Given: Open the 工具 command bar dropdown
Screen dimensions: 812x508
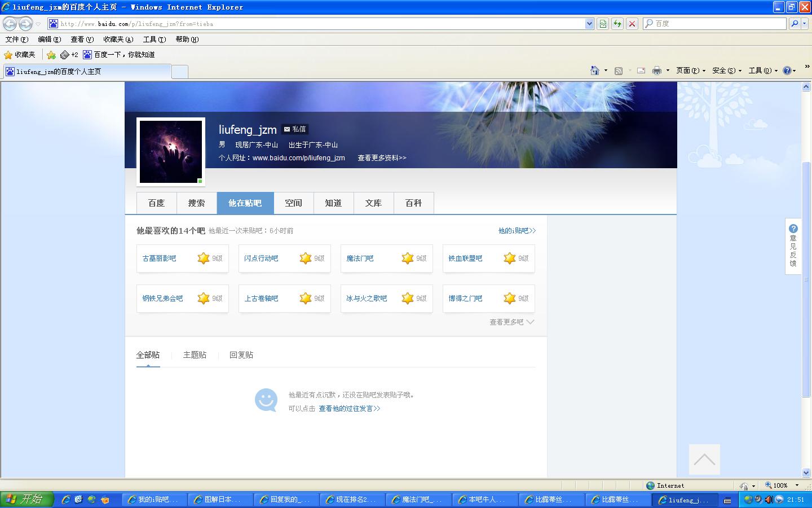Looking at the screenshot, I should point(763,71).
